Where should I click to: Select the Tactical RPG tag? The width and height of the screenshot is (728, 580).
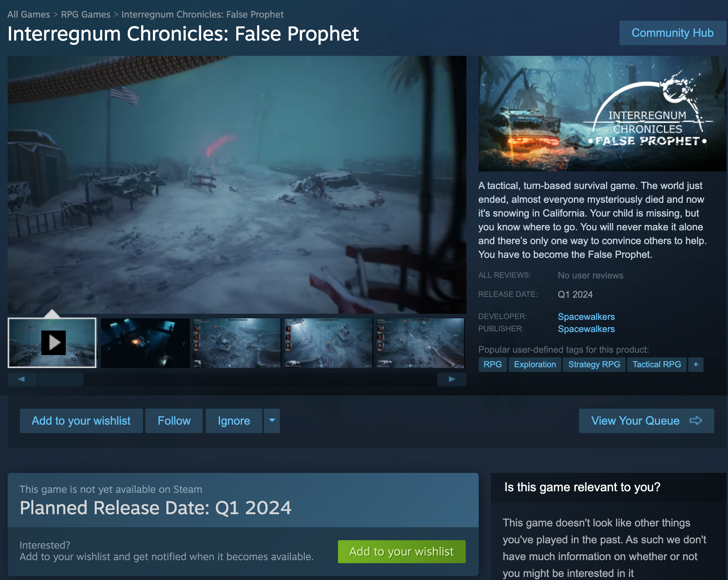click(656, 365)
